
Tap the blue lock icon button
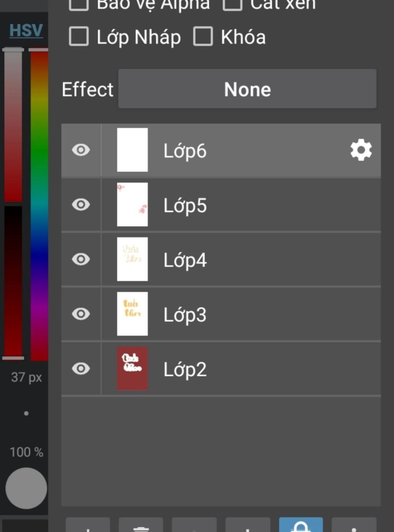(301, 525)
